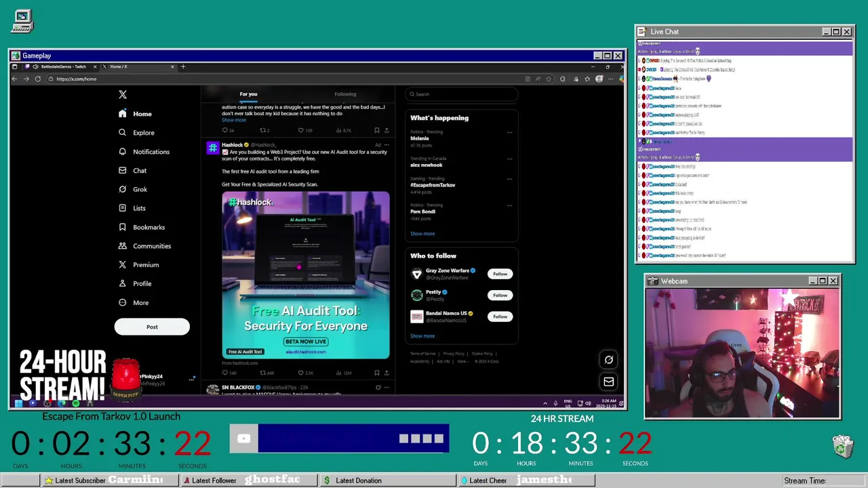This screenshot has height=488, width=868.
Task: Open Notifications in the X sidebar
Action: pos(144,152)
